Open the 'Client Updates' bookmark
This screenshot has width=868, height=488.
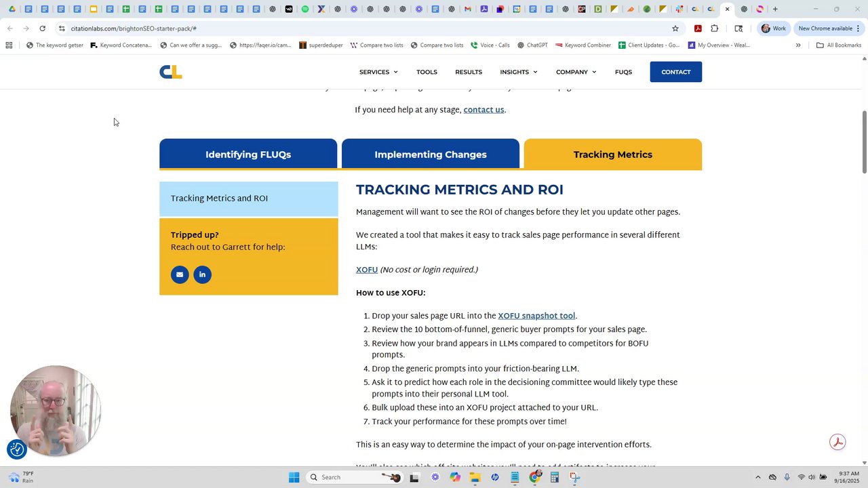pos(649,45)
